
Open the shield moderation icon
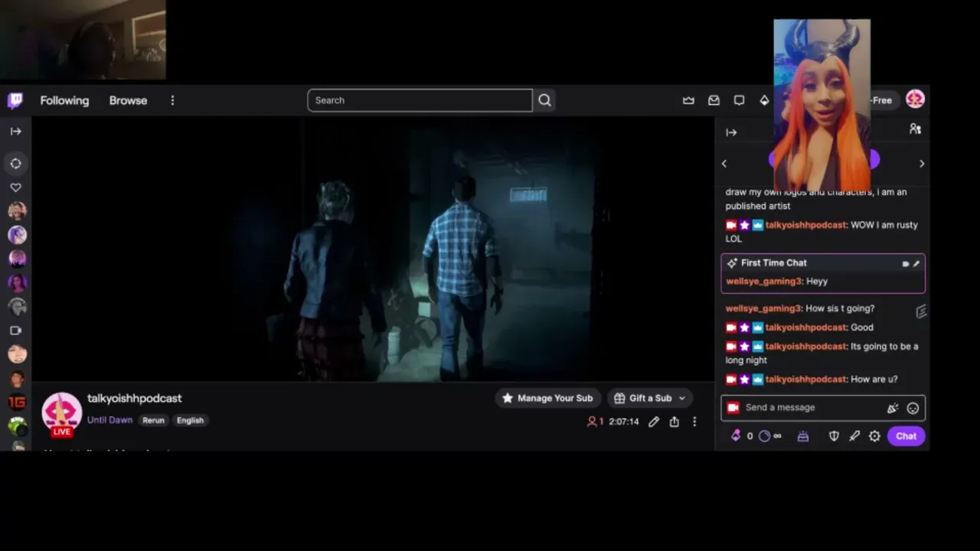pyautogui.click(x=834, y=436)
